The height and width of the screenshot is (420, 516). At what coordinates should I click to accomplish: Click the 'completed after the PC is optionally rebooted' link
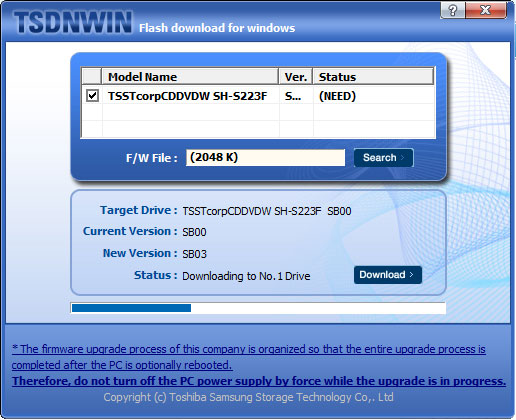(x=122, y=365)
